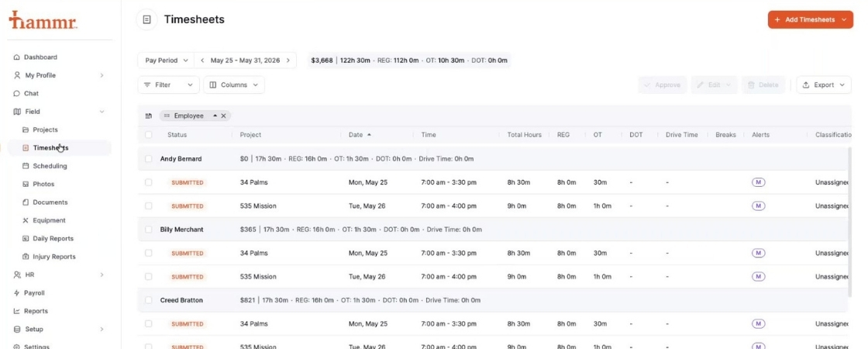Sort by the Date column header

[360, 135]
